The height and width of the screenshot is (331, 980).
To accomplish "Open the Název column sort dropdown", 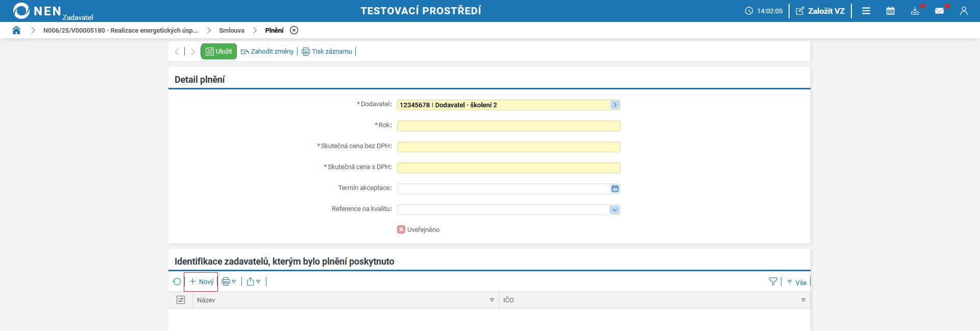I will coord(492,300).
